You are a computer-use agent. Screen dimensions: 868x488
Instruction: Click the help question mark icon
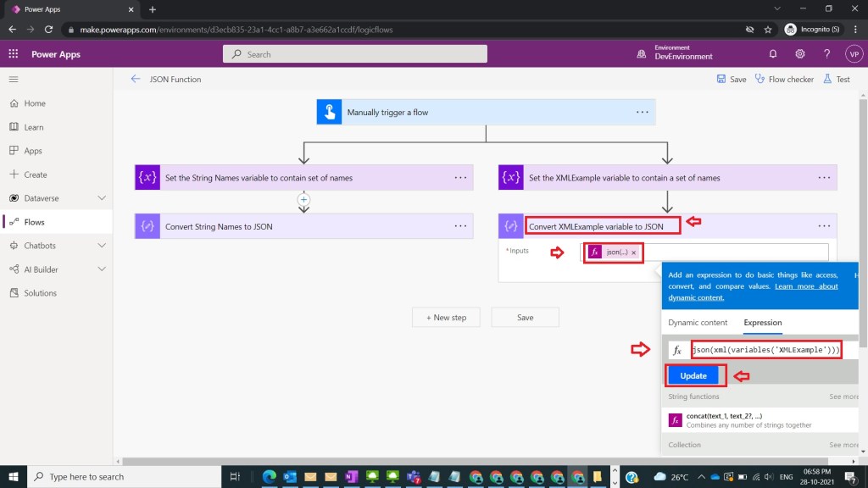click(827, 54)
